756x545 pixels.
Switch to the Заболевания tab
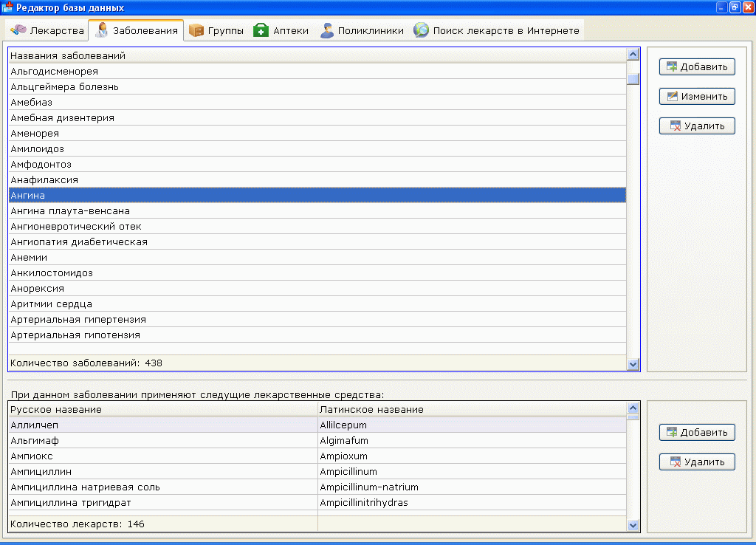pyautogui.click(x=136, y=30)
